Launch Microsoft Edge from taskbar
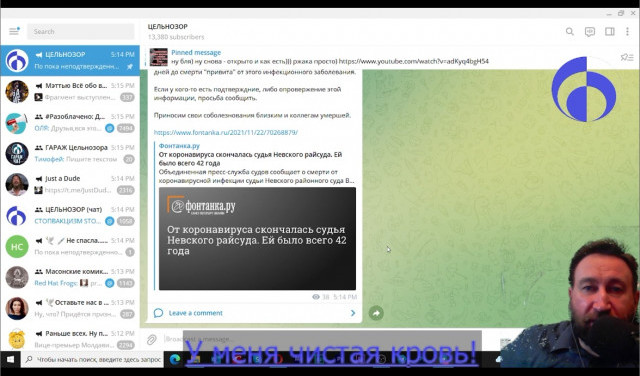This screenshot has height=376, width=640. pos(175,359)
